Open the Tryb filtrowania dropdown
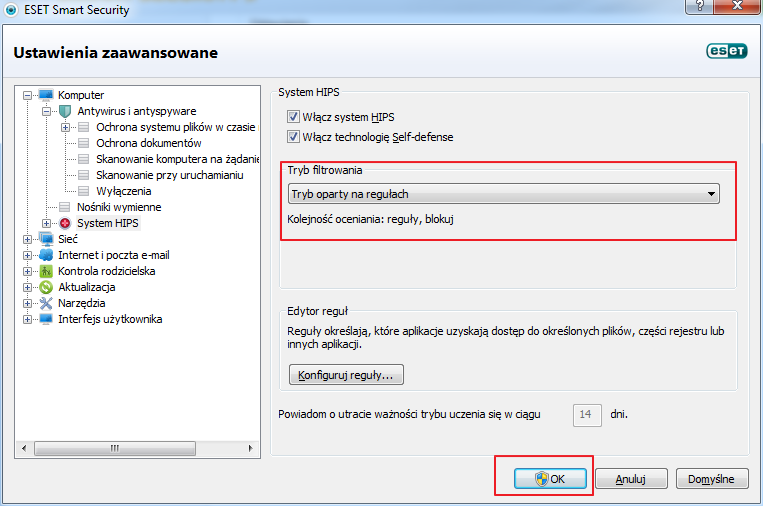 click(504, 194)
